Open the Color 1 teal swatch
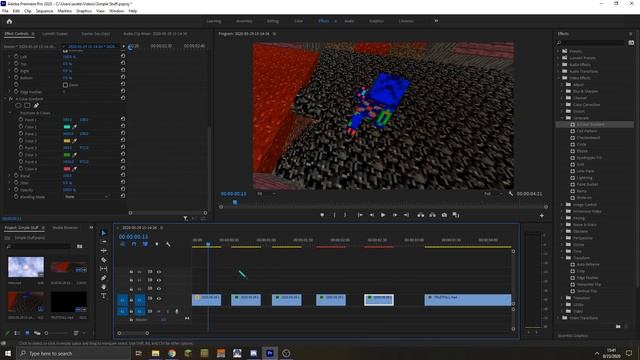The width and height of the screenshot is (640, 360). 67,127
